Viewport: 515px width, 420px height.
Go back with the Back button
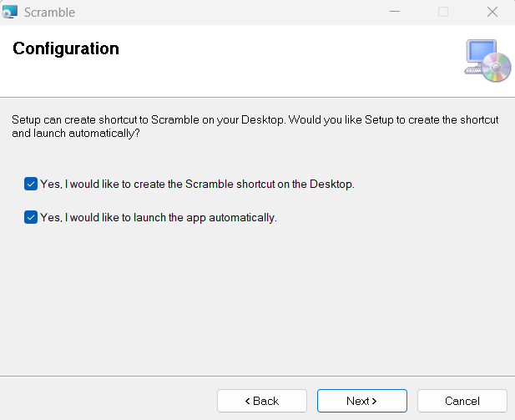pyautogui.click(x=262, y=401)
